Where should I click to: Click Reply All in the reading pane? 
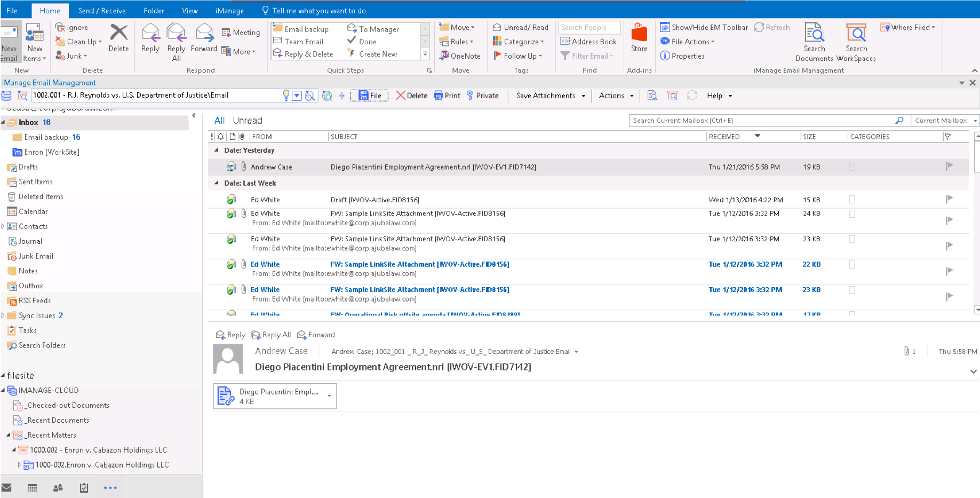click(x=271, y=335)
